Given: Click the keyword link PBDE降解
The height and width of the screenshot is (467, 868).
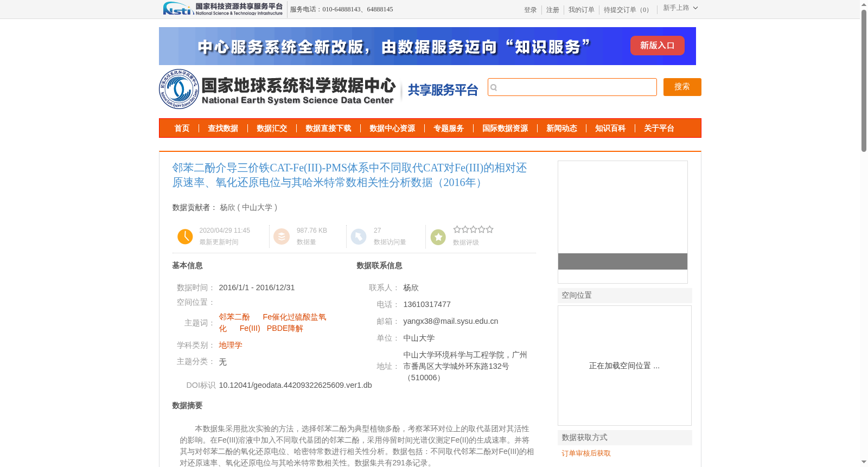Looking at the screenshot, I should (285, 328).
